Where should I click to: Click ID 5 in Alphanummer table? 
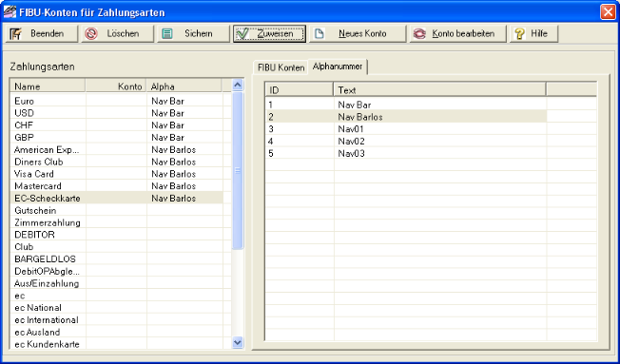300,154
